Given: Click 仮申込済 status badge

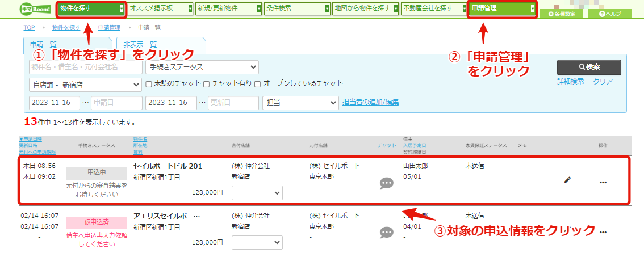Looking at the screenshot, I should point(97,222).
